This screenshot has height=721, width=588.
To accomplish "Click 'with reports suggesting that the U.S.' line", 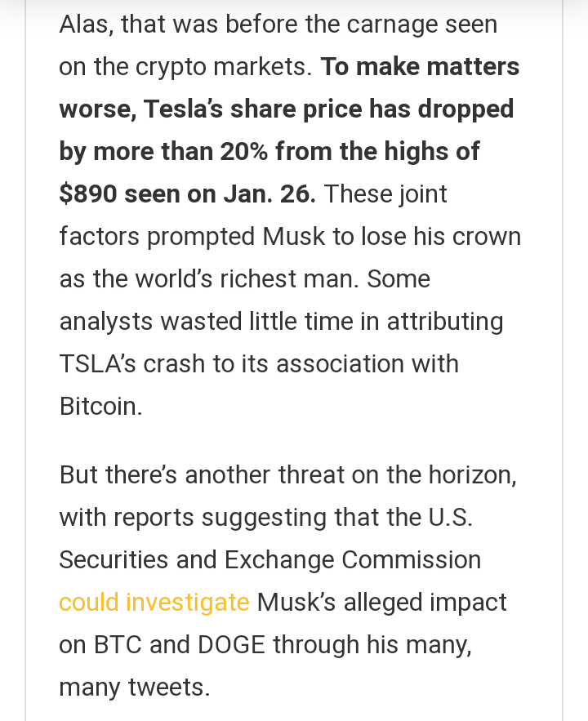I will coord(265,518).
